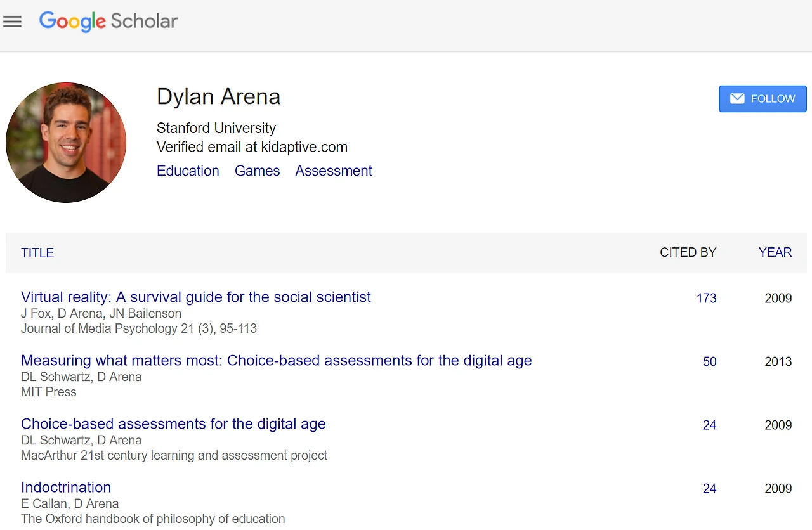Open Choice-based assessments for digital age article
The image size is (812, 530).
173,423
